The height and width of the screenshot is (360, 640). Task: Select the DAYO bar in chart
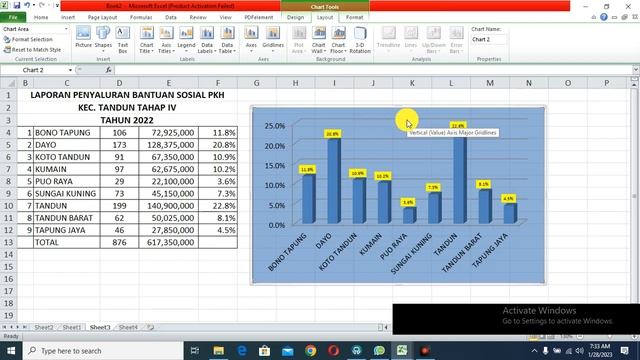334,181
